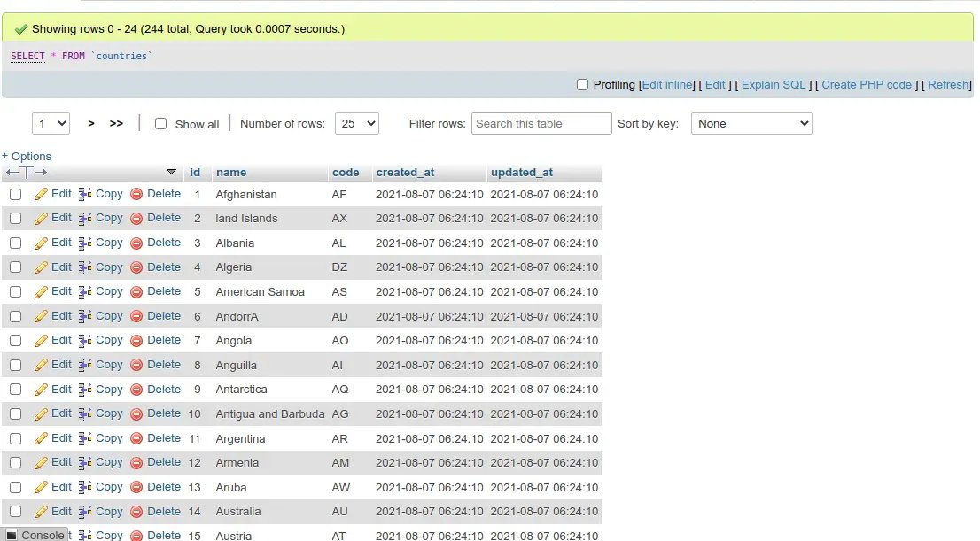Sort table by the name column header
This screenshot has height=541, width=980.
pos(231,173)
